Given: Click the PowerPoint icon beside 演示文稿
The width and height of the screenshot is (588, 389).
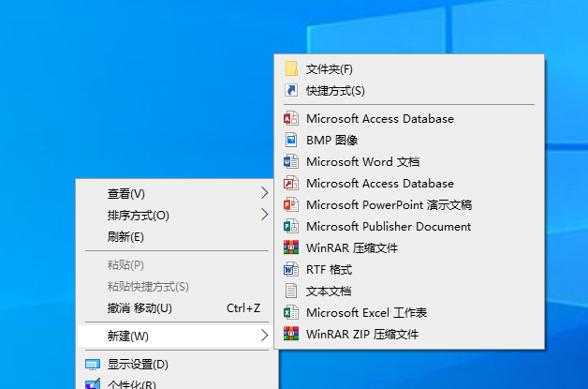Looking at the screenshot, I should point(291,205).
